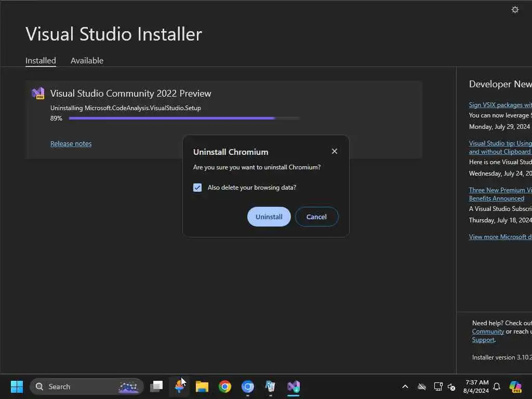Click the Visual Studio Installer heading
The image size is (532, 399).
(x=114, y=34)
